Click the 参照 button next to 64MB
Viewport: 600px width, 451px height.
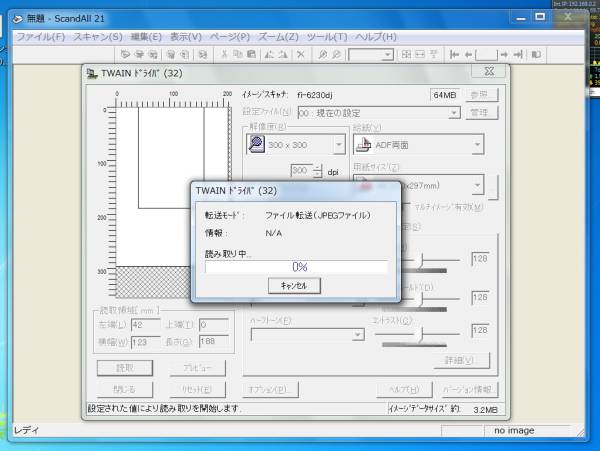(482, 94)
